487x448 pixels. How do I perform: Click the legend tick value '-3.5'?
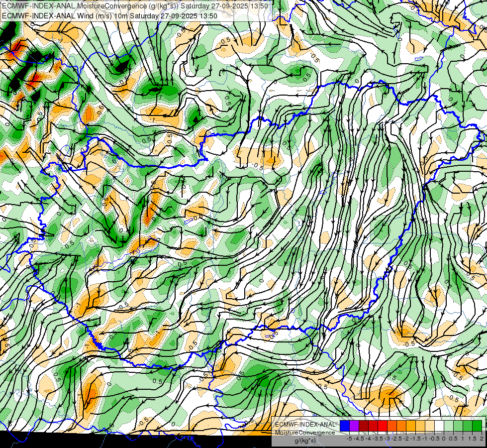point(378,439)
